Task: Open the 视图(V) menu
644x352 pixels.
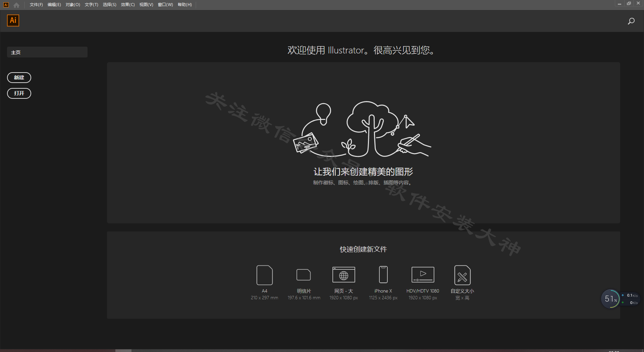Action: coord(146,5)
